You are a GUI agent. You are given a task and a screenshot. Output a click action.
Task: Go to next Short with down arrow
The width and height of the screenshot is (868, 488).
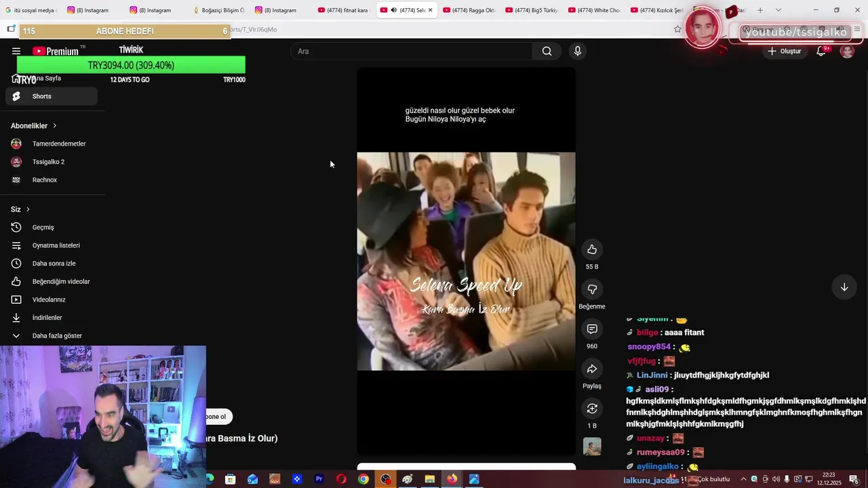844,287
